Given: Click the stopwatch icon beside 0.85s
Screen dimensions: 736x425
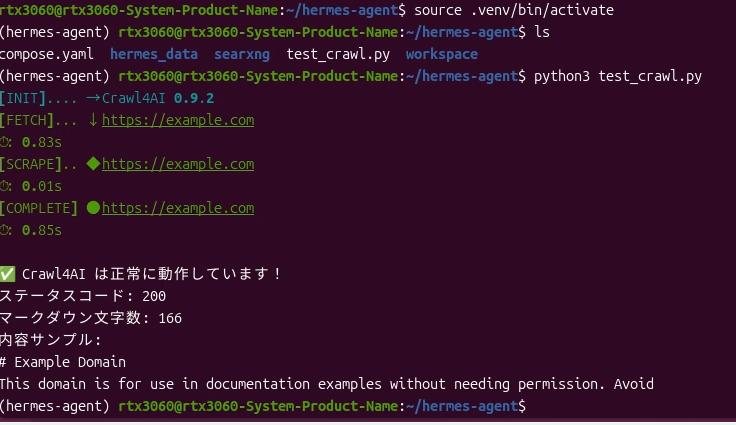Looking at the screenshot, I should coord(6,230).
